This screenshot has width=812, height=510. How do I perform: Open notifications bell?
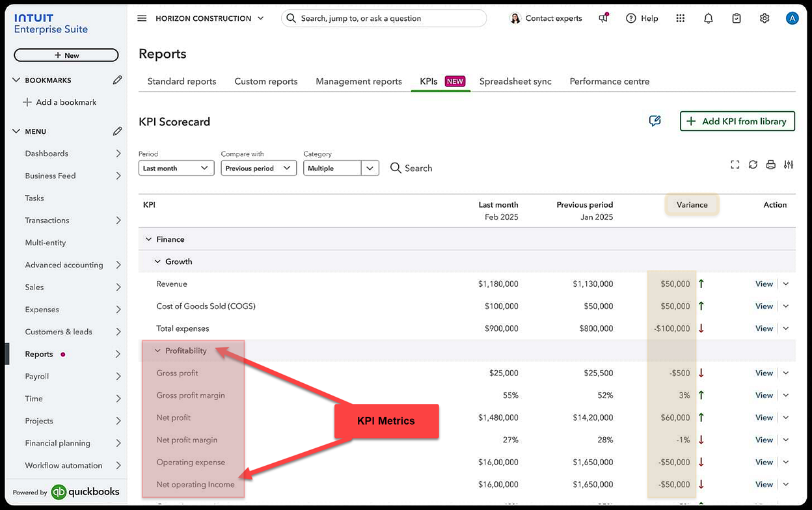pos(708,18)
